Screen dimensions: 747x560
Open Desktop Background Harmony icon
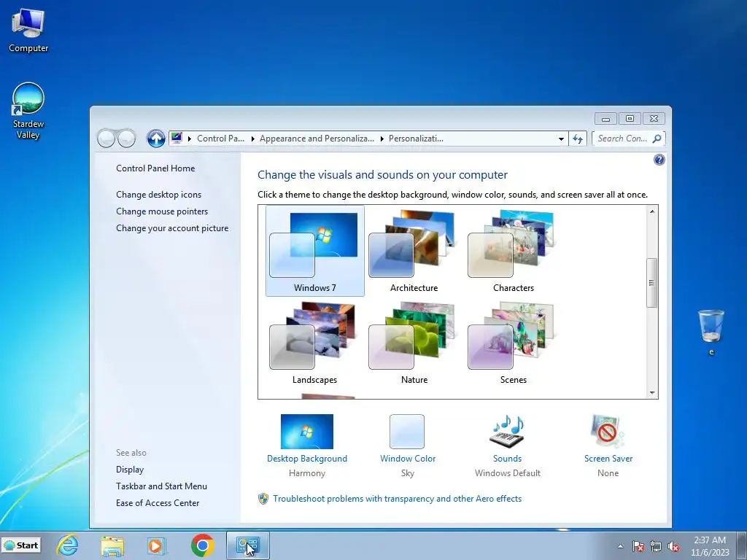[x=307, y=432]
